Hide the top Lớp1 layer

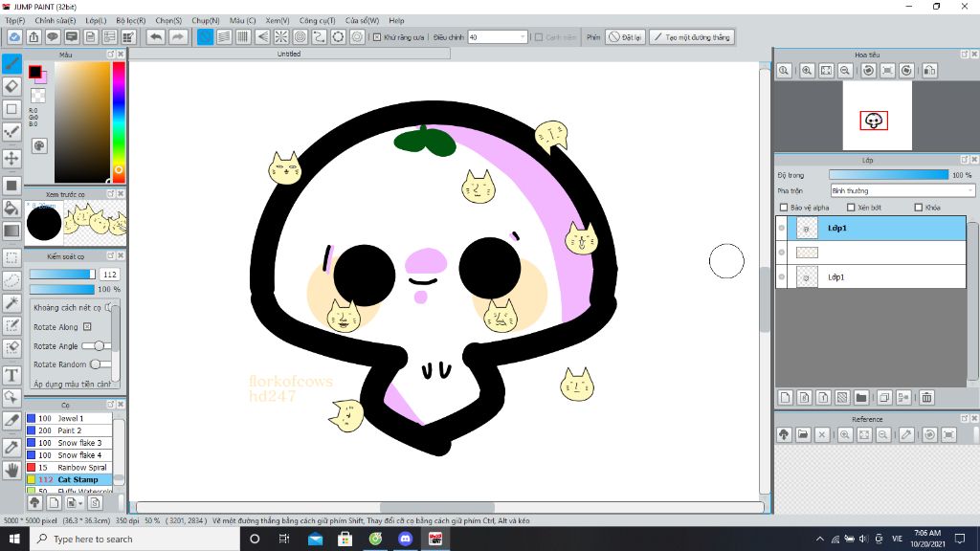pyautogui.click(x=782, y=228)
